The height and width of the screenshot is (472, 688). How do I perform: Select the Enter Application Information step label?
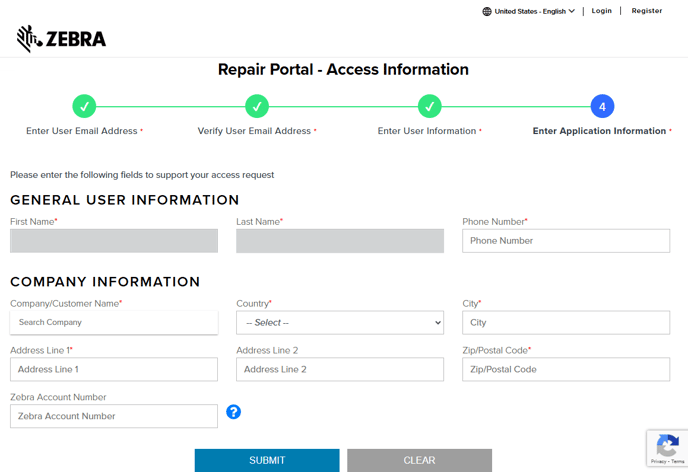[599, 131]
